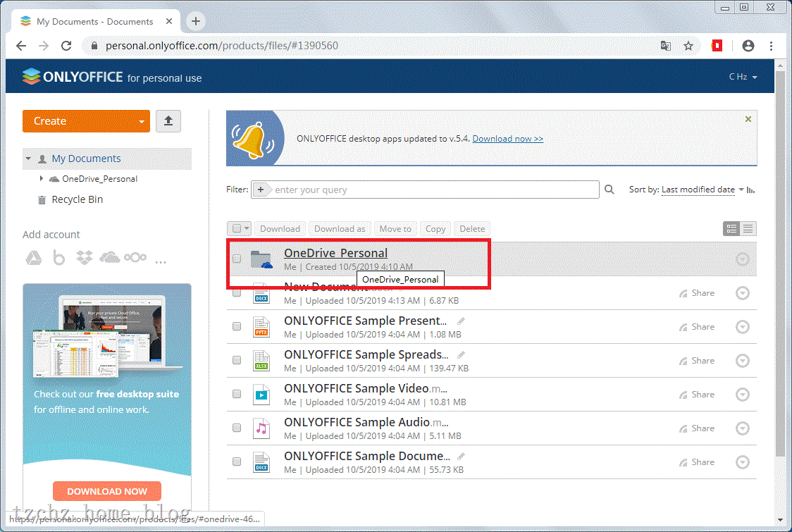The width and height of the screenshot is (792, 532).
Task: Click pencil edit icon for Sample Presentation
Action: (x=461, y=321)
